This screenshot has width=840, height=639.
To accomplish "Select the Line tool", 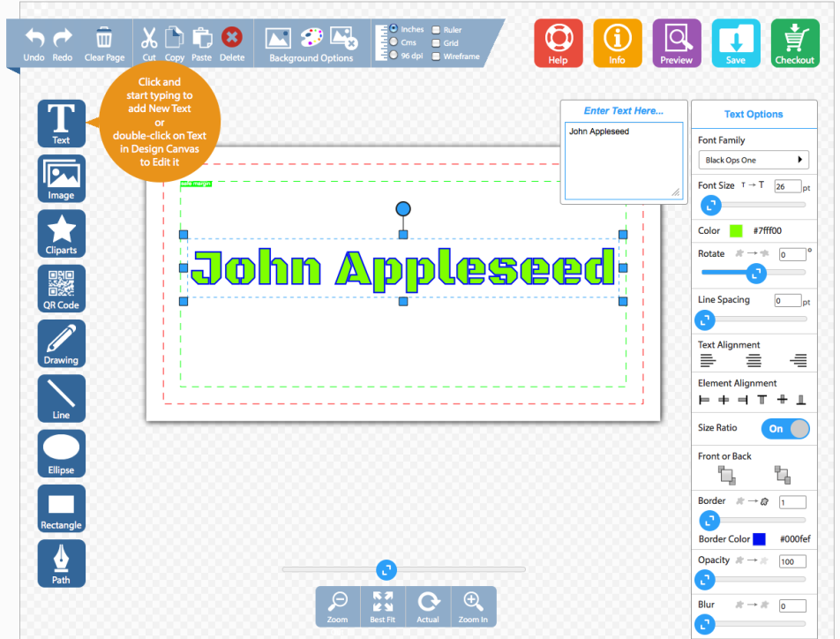I will 61,398.
